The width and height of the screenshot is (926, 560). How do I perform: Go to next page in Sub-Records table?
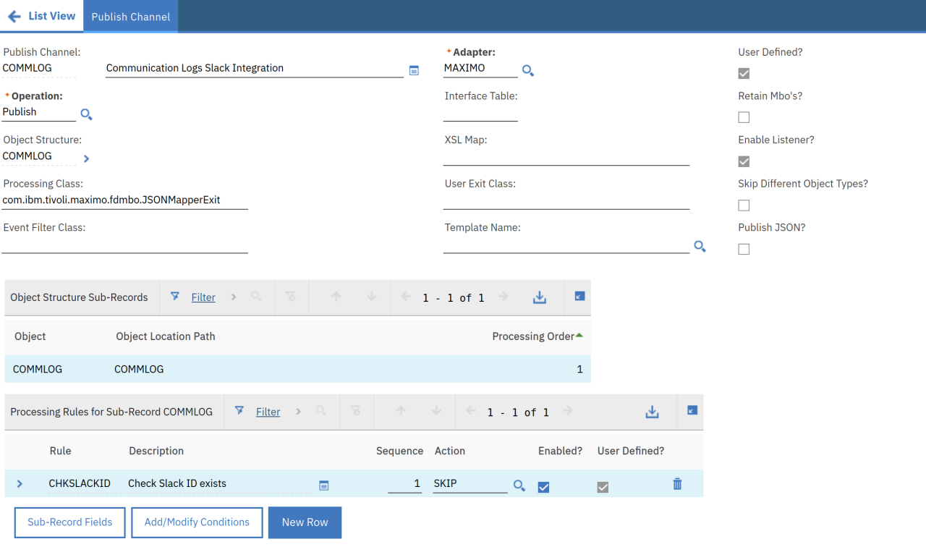pyautogui.click(x=503, y=297)
